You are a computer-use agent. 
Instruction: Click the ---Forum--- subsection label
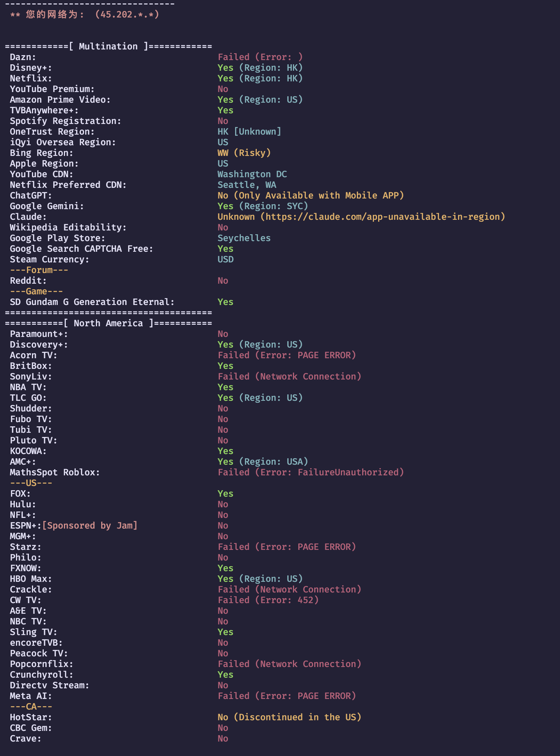(x=39, y=270)
